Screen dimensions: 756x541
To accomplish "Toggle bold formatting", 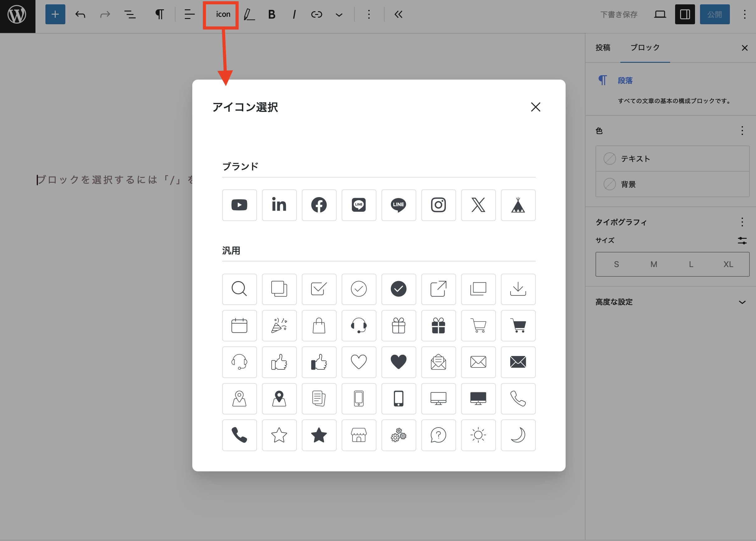I will (272, 14).
